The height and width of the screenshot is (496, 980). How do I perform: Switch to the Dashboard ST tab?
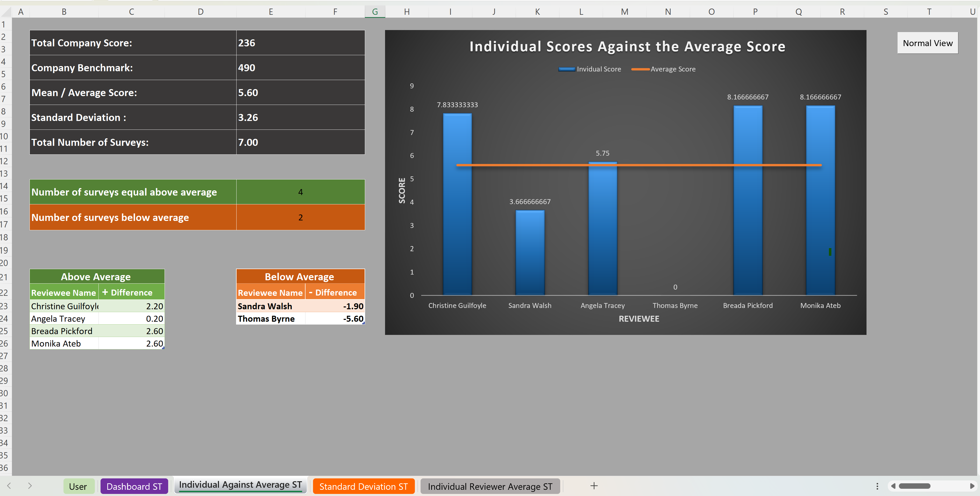pyautogui.click(x=134, y=486)
